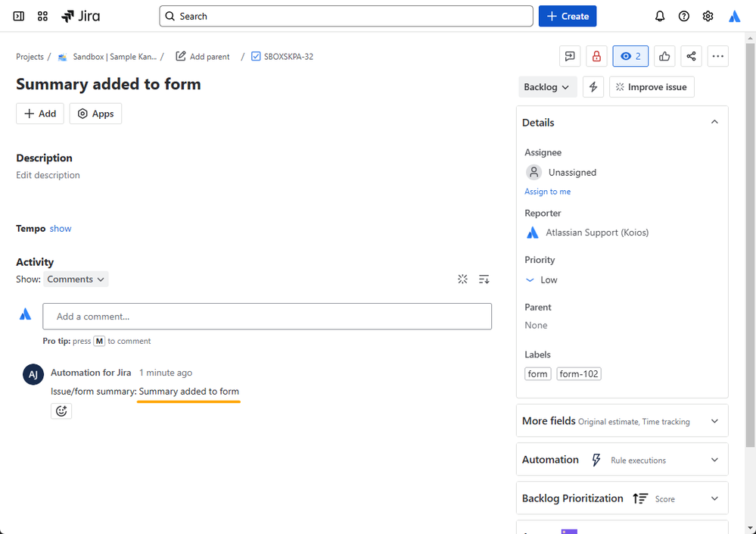Toggle the sidebar panel icon
756x534 pixels.
click(18, 16)
